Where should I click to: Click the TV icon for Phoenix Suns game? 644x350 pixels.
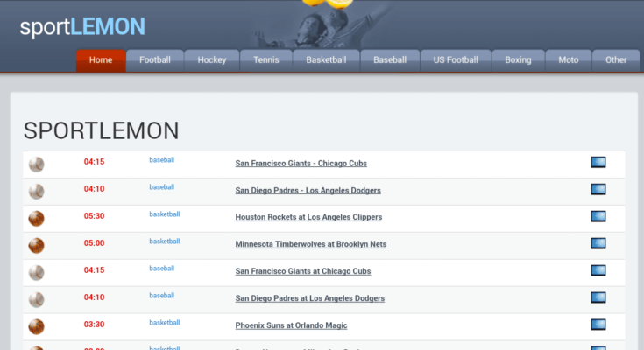(x=598, y=325)
